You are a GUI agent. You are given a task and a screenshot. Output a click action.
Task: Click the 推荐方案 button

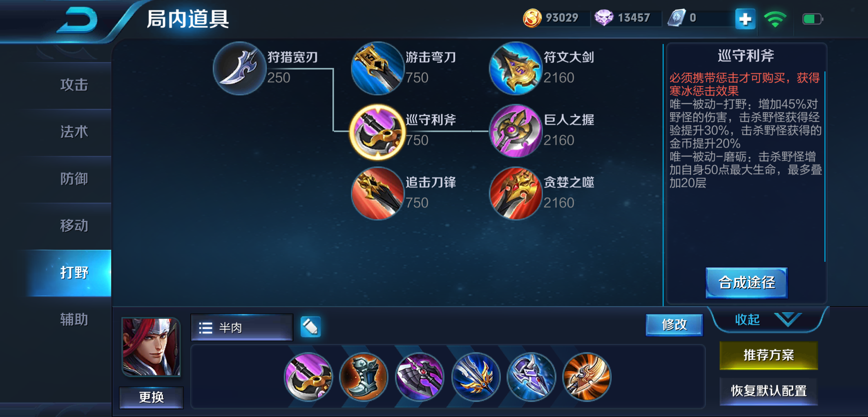click(x=769, y=355)
